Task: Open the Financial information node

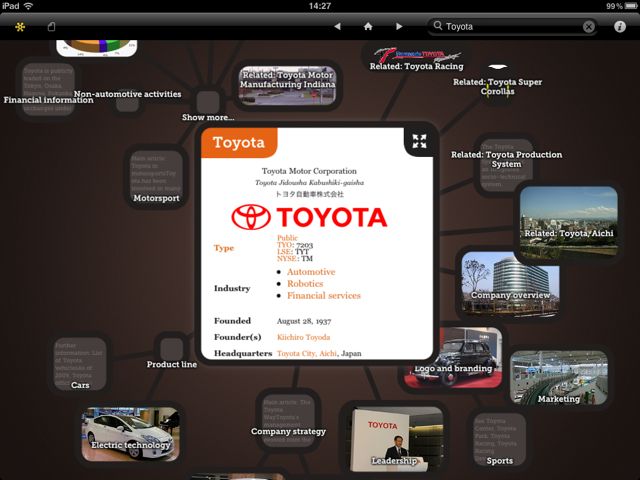Action: (x=48, y=89)
